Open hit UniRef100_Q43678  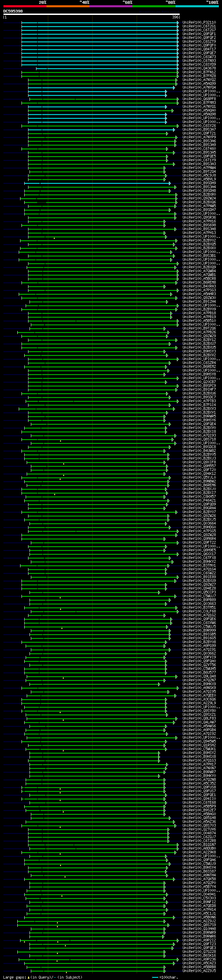(x=199, y=68)
